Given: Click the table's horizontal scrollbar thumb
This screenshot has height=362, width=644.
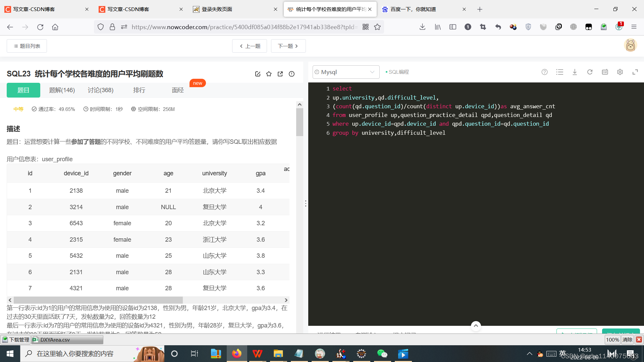Looking at the screenshot, I should click(98, 300).
